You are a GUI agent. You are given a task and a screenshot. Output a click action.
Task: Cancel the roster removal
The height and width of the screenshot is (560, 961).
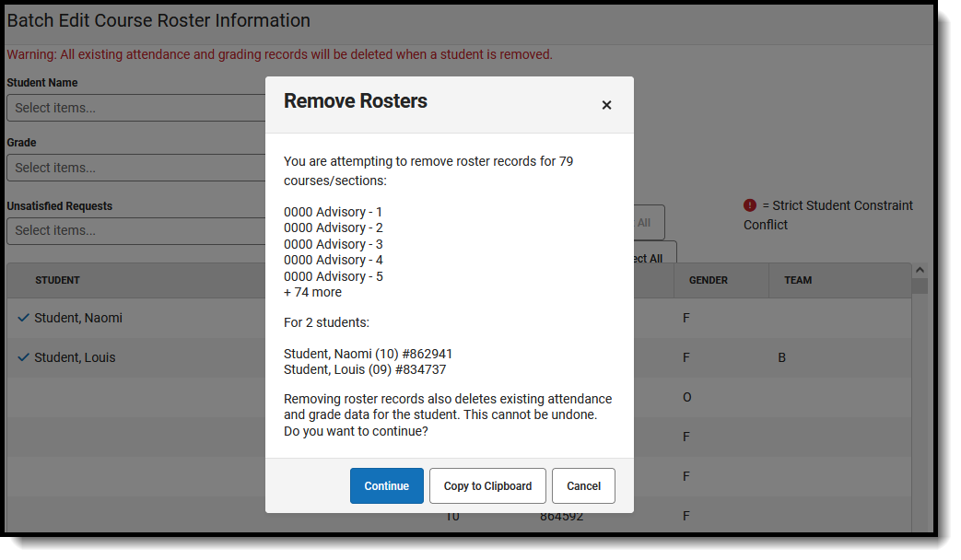point(583,486)
